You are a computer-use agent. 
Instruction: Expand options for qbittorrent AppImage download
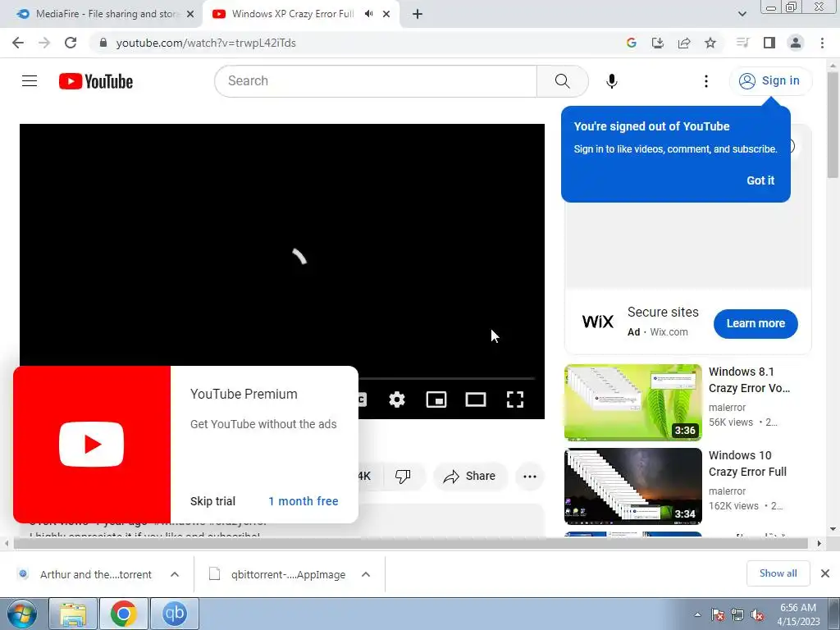(x=366, y=574)
